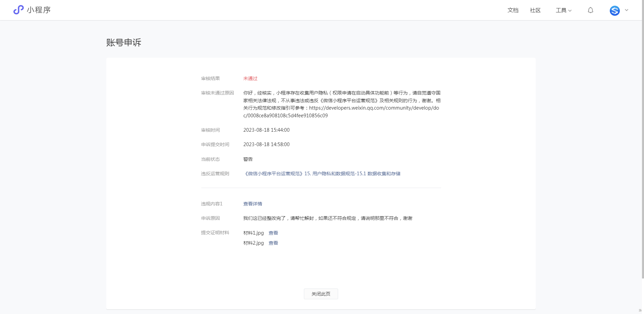Expand the 工具 dropdown menu
The width and height of the screenshot is (644, 314).
(x=563, y=10)
